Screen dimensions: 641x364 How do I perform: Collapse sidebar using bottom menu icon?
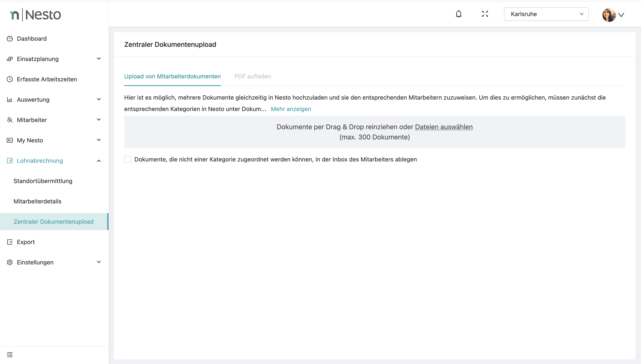coord(10,354)
